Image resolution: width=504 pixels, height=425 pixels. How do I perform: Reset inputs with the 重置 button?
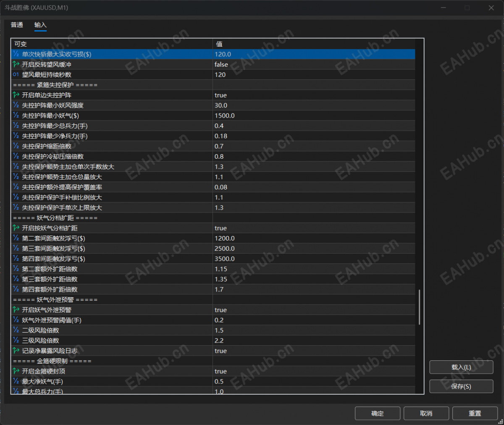pos(475,413)
